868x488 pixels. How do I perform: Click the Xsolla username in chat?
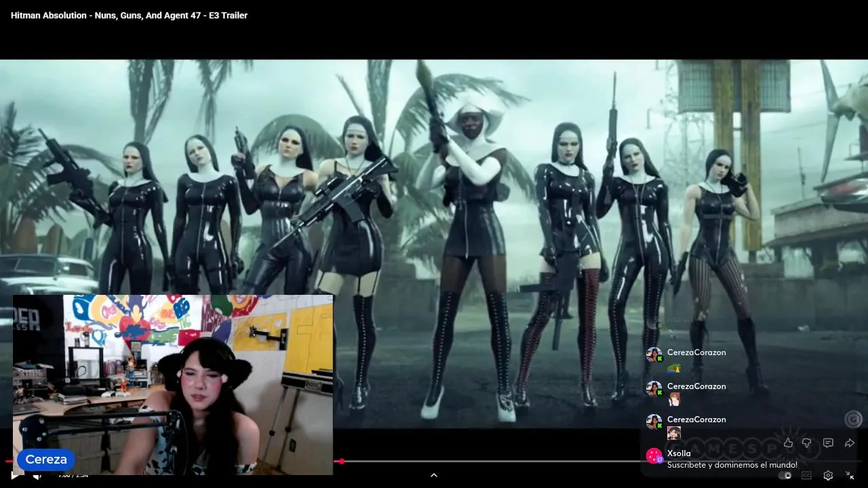pyautogui.click(x=679, y=453)
